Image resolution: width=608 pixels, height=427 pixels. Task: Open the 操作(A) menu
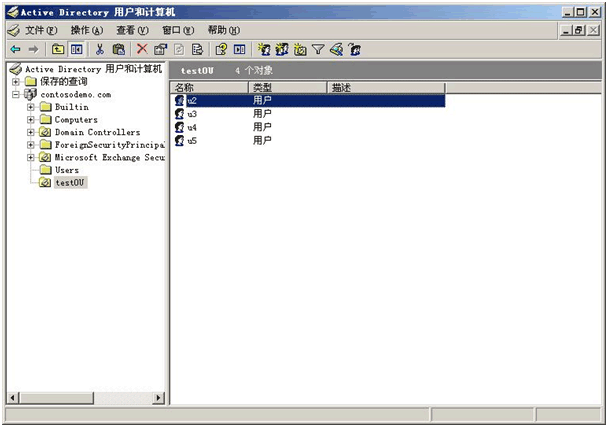[x=86, y=30]
